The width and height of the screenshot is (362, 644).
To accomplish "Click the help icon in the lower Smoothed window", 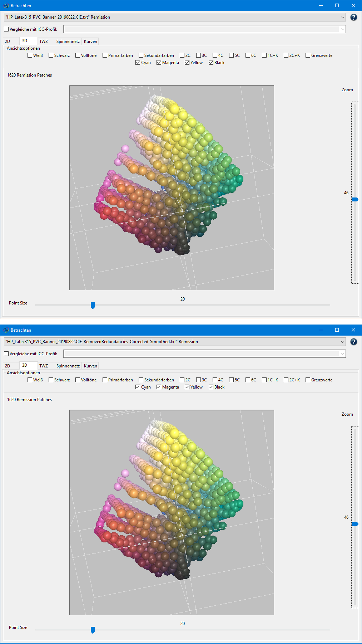I will click(353, 342).
